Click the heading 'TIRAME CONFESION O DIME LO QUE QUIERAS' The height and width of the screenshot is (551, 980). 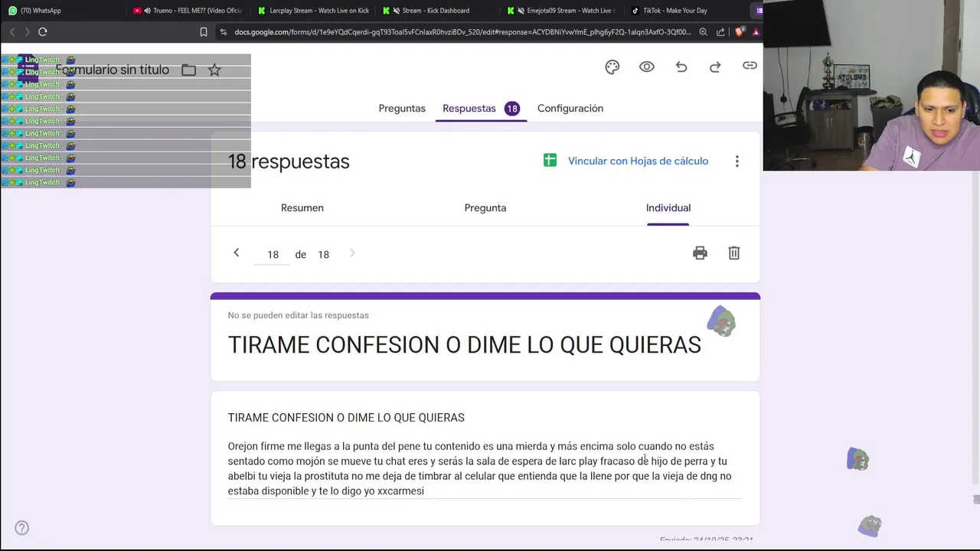tap(464, 344)
